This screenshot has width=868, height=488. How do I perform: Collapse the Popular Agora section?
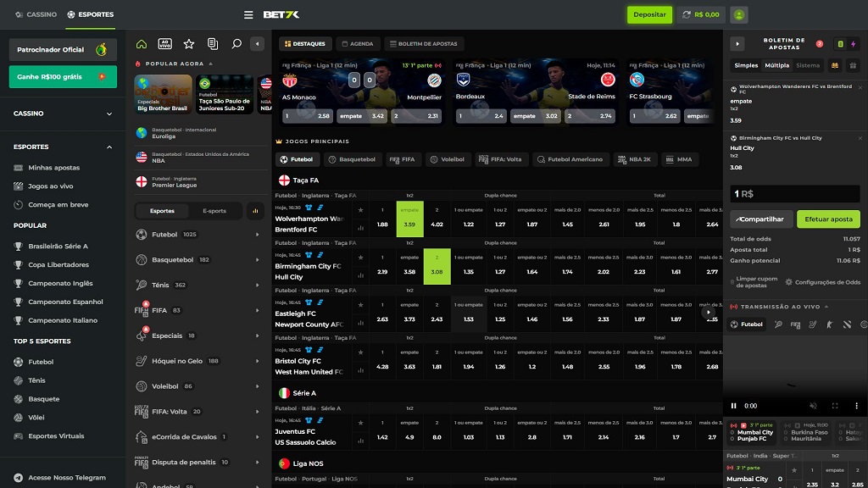pos(211,64)
